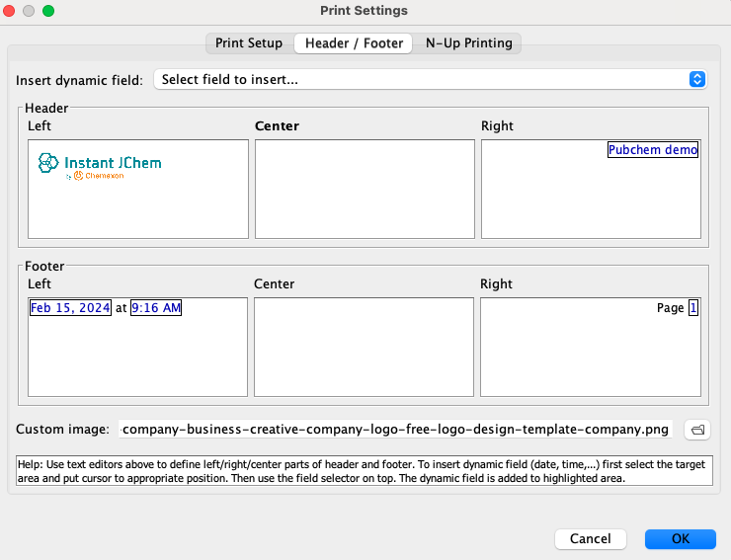Click the green zoom window button
Screen dimensions: 731x560
tap(48, 11)
